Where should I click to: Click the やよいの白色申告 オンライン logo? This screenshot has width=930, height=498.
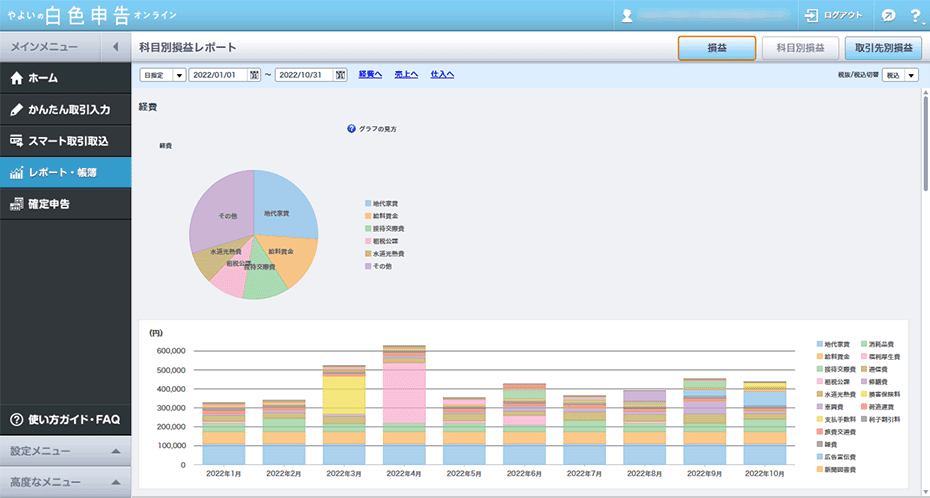(x=93, y=15)
